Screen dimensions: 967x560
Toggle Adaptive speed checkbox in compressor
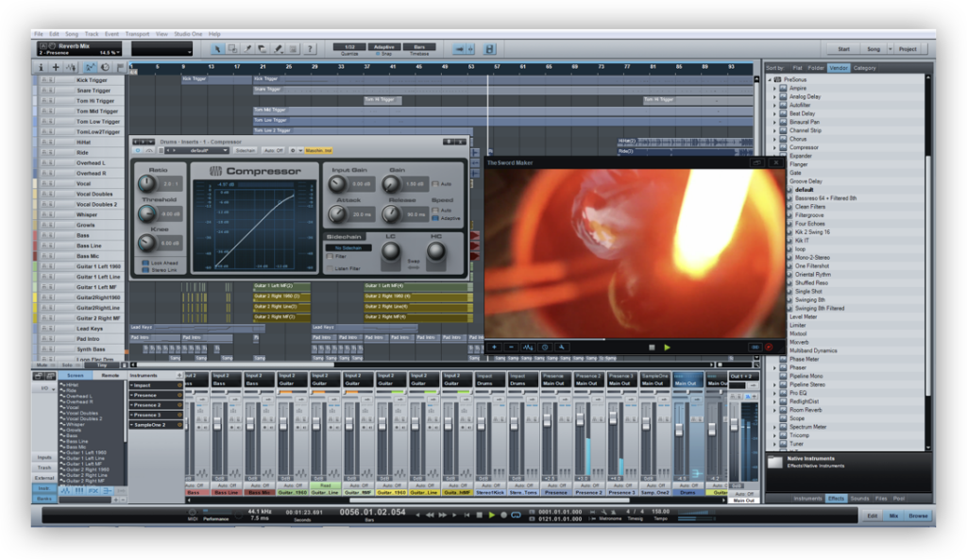point(435,218)
